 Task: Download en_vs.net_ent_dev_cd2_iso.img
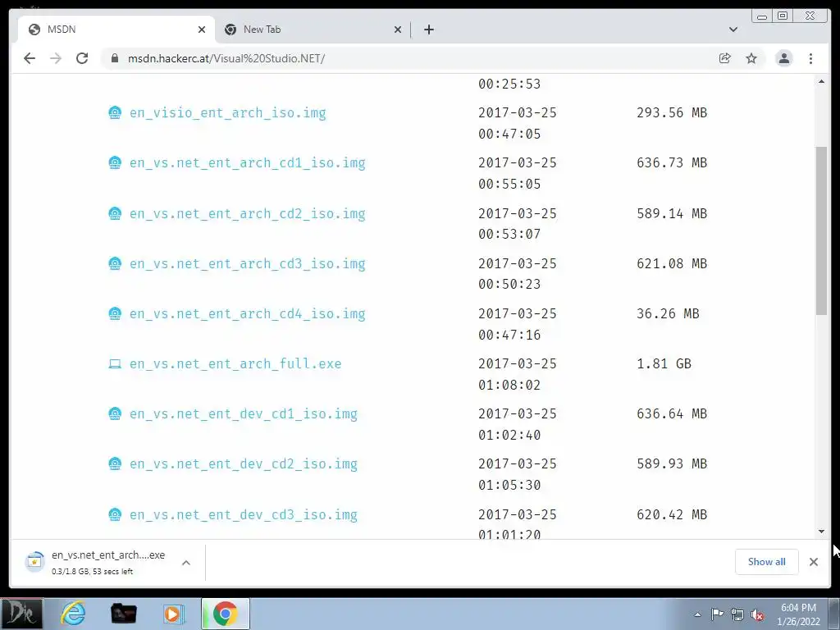pos(243,464)
